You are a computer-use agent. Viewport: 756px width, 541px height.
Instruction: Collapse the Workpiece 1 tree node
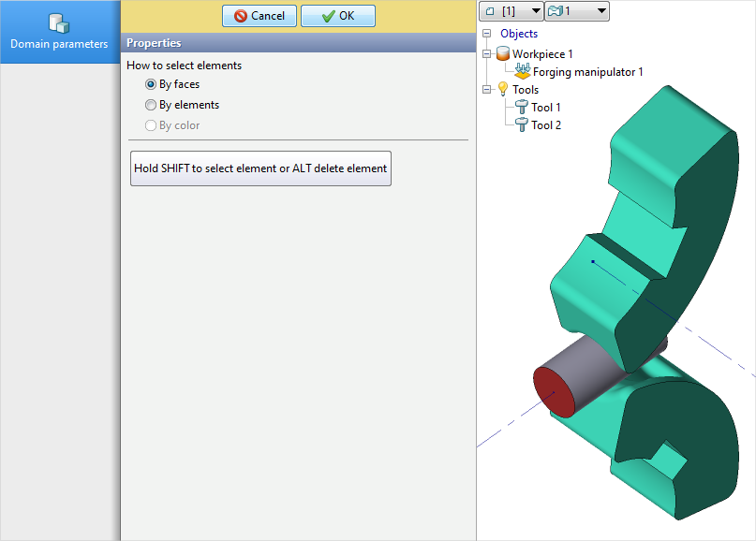486,54
